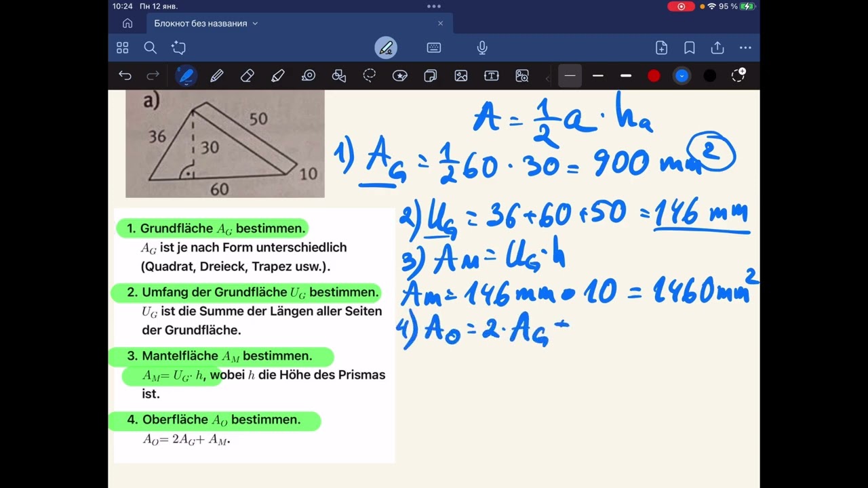Start audio recording with the microphone
This screenshot has width=868, height=488.
(482, 47)
